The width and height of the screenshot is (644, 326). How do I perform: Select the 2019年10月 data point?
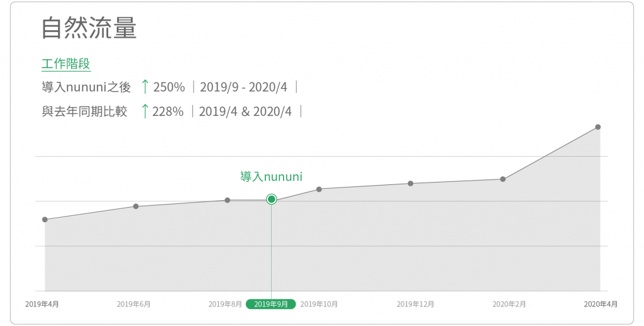[319, 189]
